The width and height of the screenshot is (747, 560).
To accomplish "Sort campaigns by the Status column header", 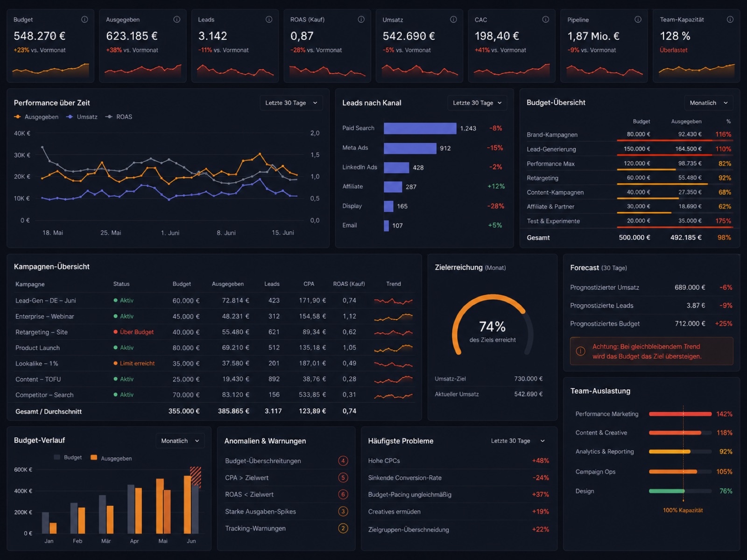I will point(121,284).
